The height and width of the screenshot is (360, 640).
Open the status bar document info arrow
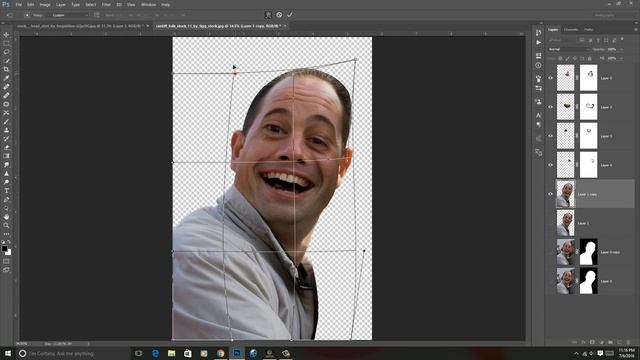(89, 344)
